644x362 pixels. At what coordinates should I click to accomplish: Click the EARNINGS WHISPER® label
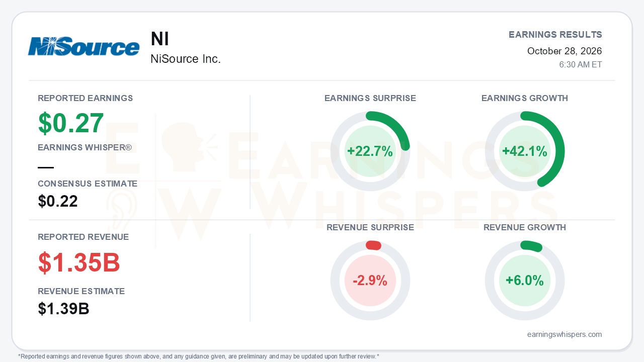point(85,147)
